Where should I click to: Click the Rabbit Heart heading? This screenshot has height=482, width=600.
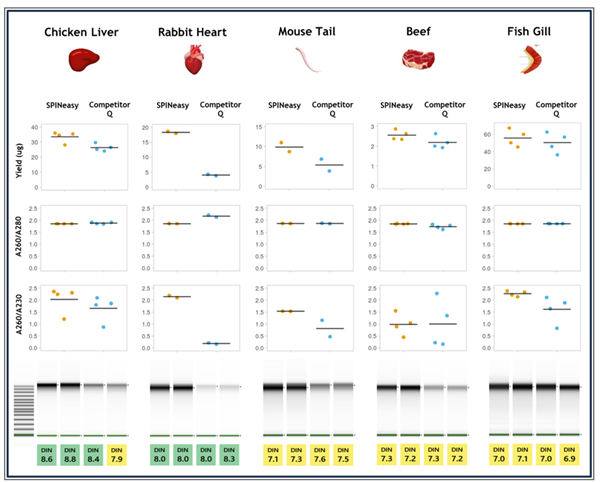tap(193, 33)
